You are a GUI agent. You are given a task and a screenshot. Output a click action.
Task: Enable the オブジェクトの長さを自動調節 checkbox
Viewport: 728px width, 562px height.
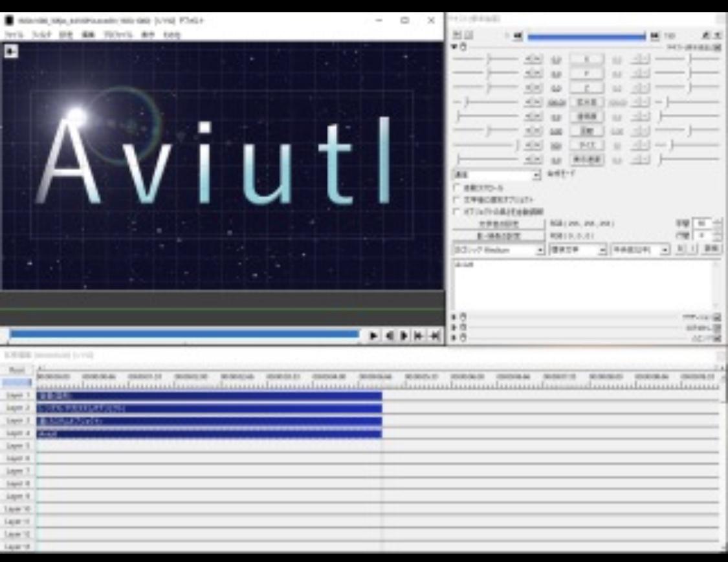click(x=457, y=211)
